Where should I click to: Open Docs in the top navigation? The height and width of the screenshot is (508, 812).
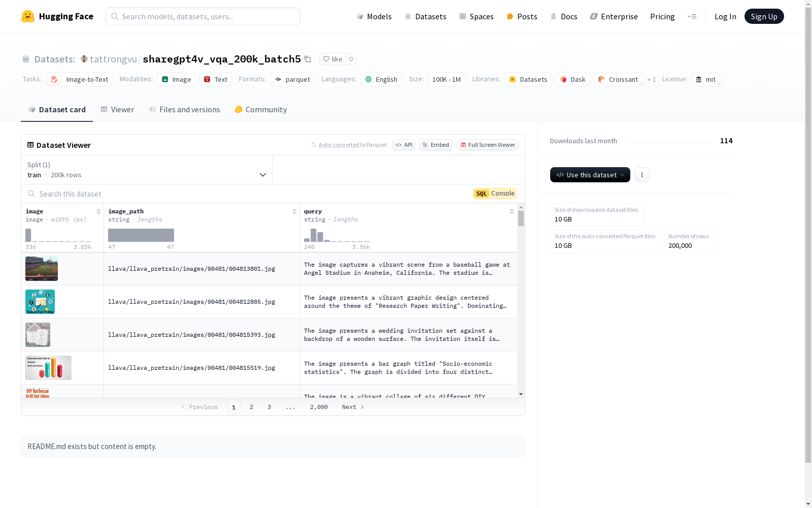point(564,16)
